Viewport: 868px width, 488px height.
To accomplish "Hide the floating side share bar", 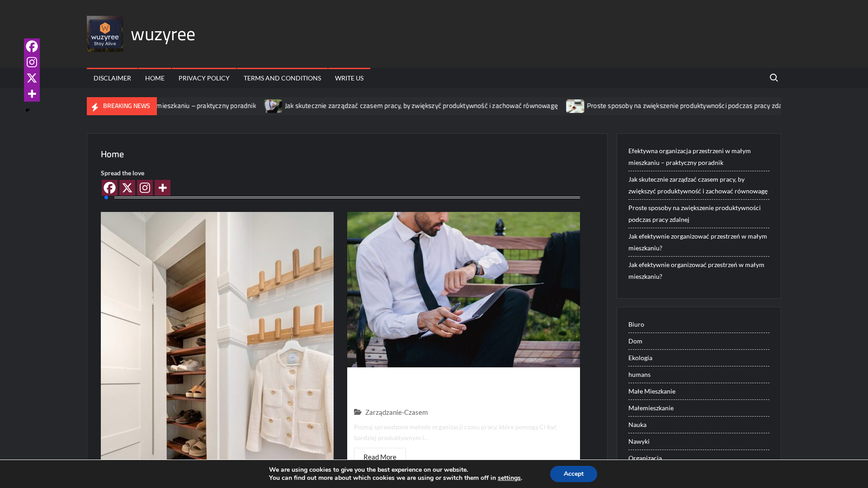I will [x=28, y=110].
